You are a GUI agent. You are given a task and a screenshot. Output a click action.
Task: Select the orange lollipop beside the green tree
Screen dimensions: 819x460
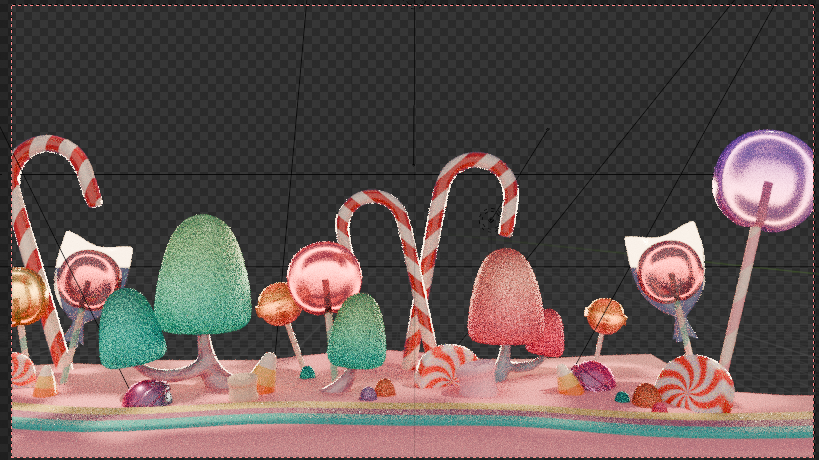click(x=277, y=304)
